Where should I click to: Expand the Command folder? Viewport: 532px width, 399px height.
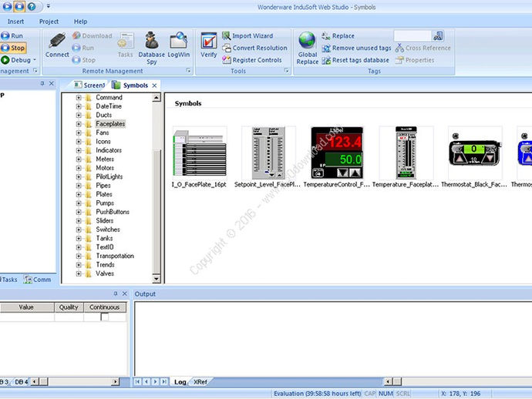(x=79, y=97)
